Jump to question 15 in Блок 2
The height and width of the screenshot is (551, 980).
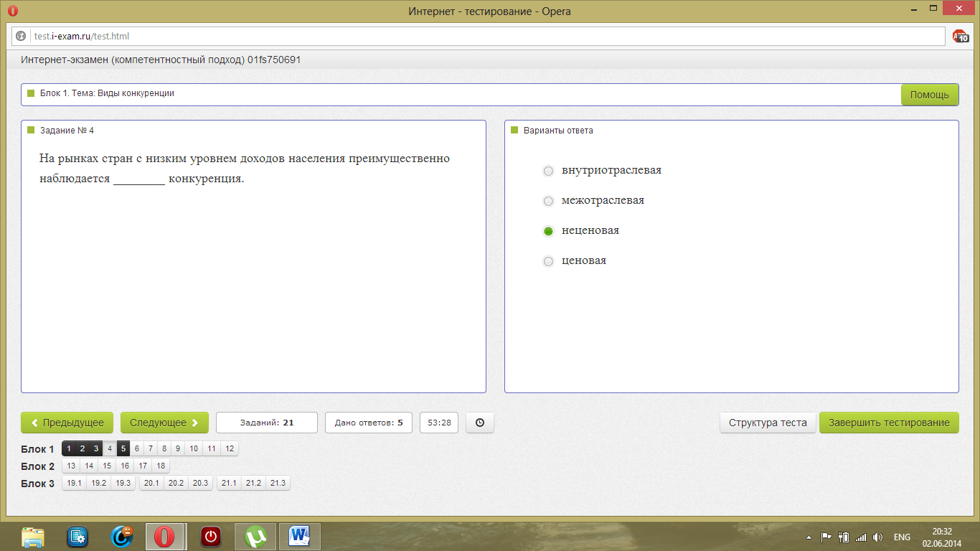(x=107, y=466)
